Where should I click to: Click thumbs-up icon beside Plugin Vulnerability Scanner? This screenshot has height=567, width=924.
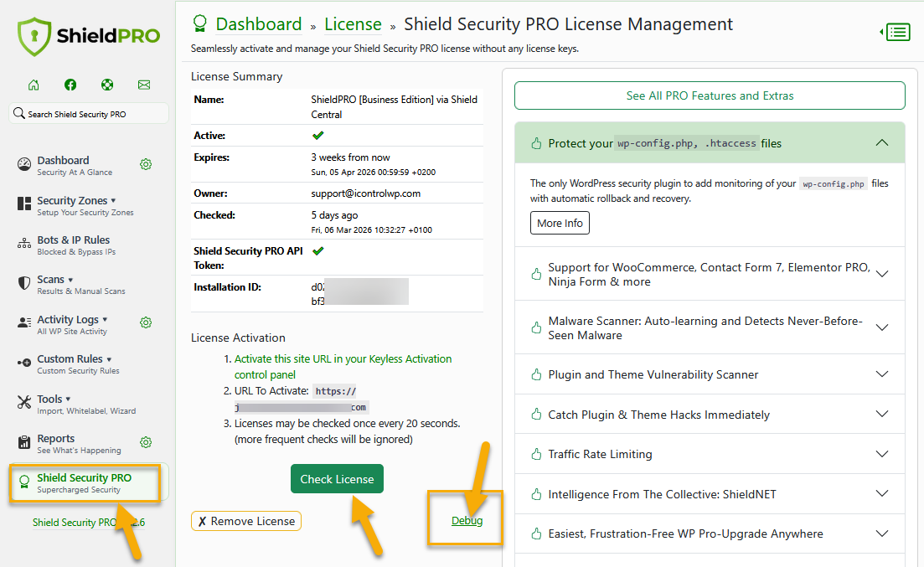click(x=535, y=374)
